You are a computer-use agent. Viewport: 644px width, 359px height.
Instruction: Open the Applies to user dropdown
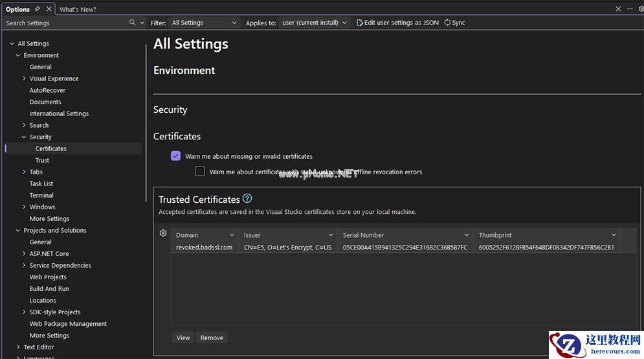(x=315, y=23)
